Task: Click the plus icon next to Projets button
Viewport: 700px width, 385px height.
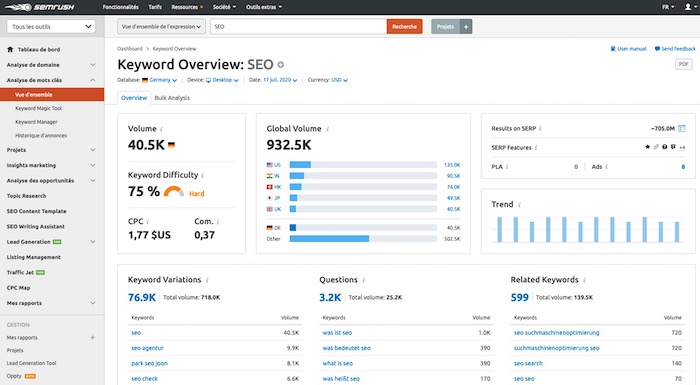Action: (466, 27)
